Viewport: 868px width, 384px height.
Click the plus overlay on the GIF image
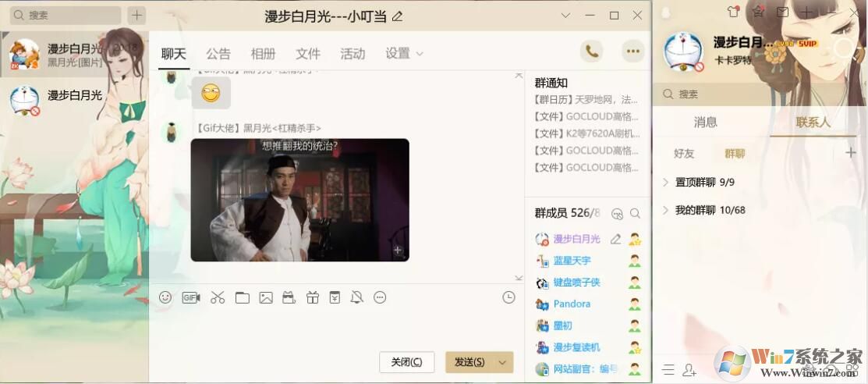click(398, 251)
